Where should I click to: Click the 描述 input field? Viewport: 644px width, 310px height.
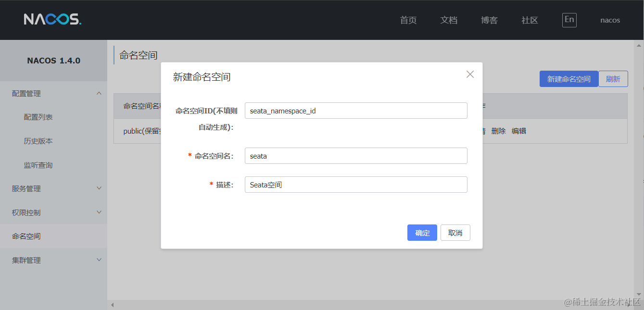click(x=356, y=185)
